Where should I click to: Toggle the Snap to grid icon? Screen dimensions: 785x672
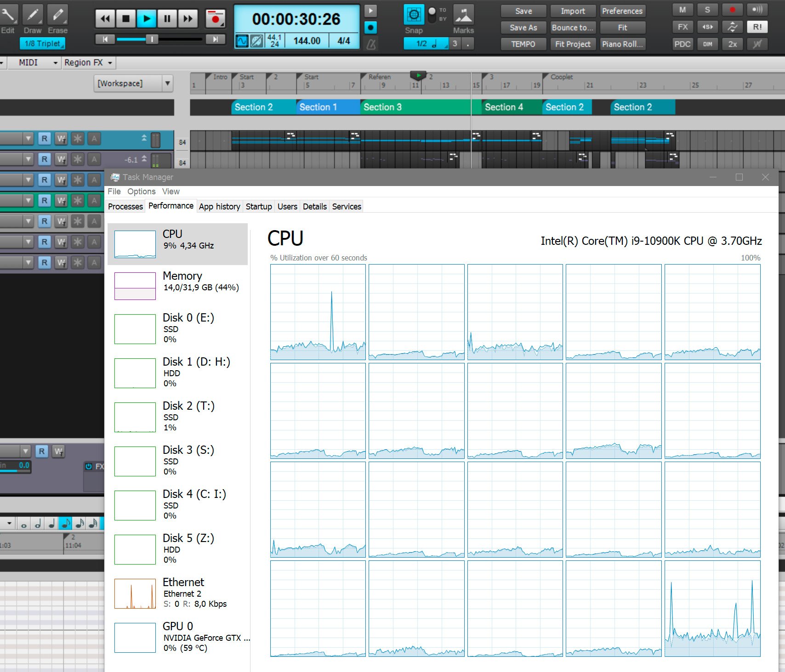[414, 15]
